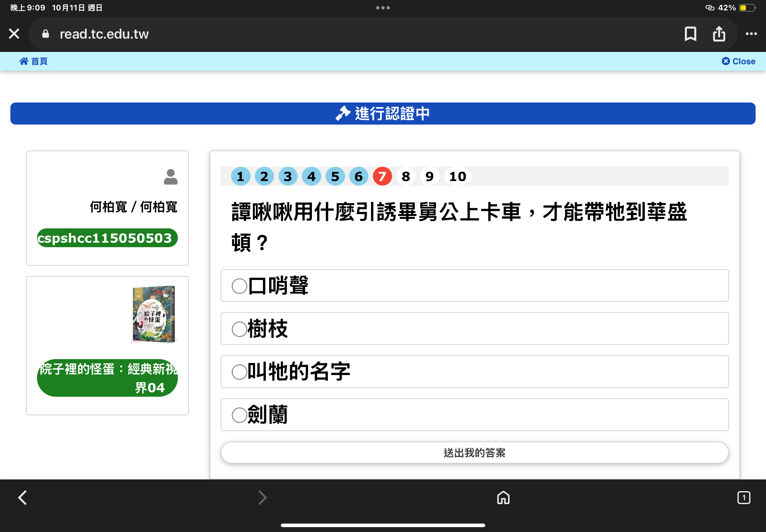Jump to question 4
Viewport: 766px width, 532px height.
pyautogui.click(x=312, y=176)
